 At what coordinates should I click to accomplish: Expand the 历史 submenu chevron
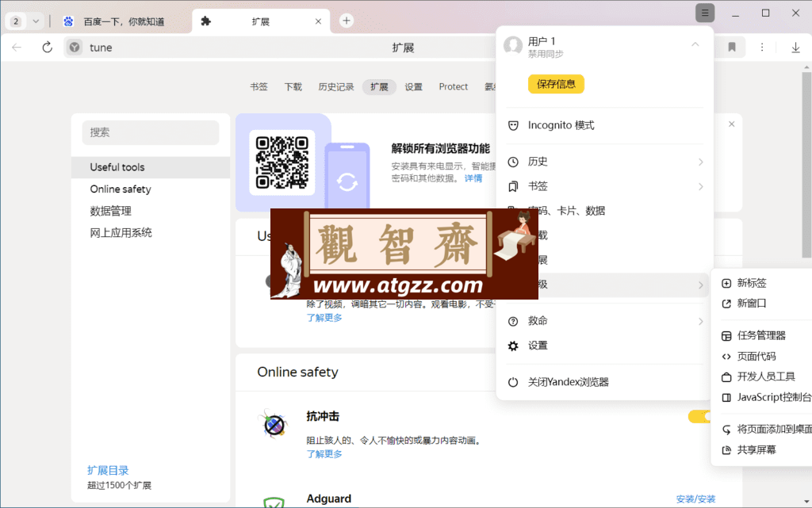700,162
